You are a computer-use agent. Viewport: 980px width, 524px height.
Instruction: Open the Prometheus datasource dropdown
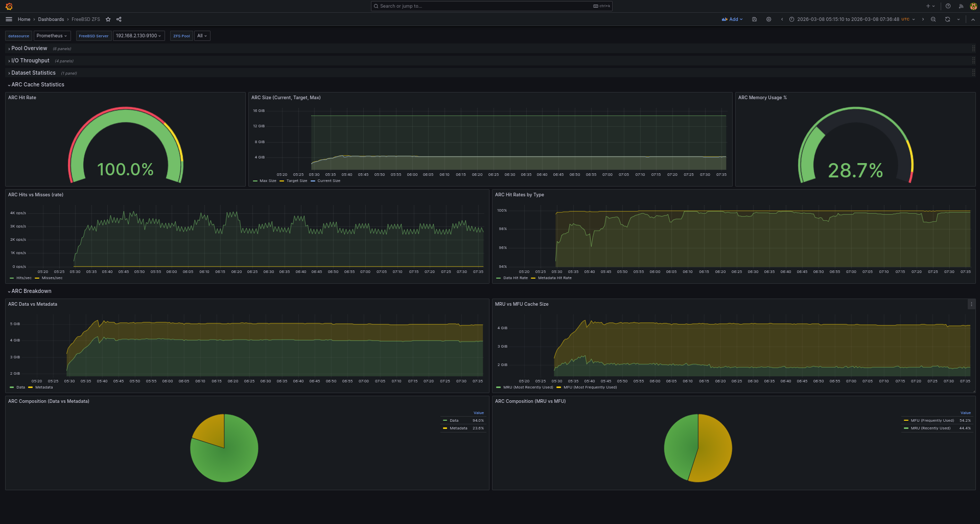coord(52,36)
